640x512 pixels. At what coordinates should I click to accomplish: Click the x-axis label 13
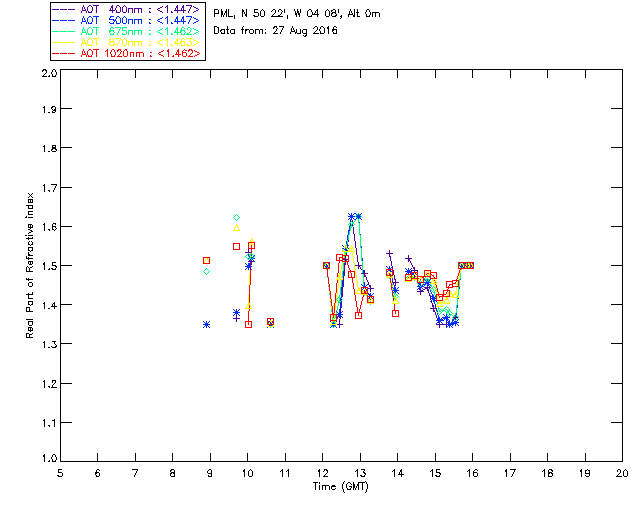pyautogui.click(x=360, y=473)
